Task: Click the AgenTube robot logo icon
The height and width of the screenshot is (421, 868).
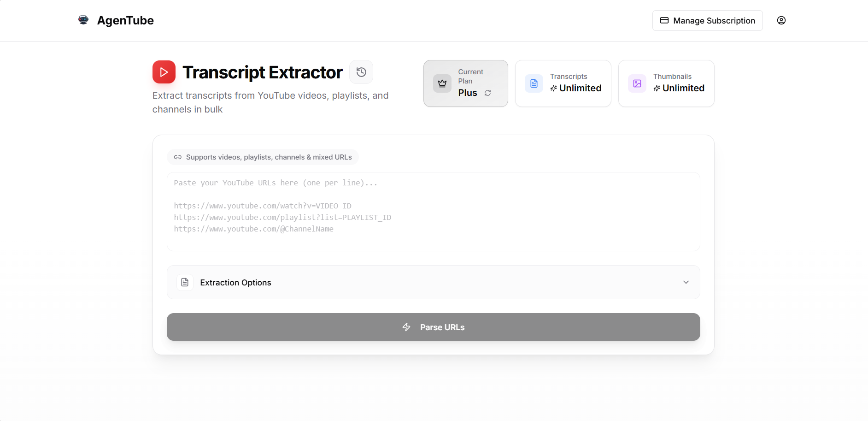Action: coord(83,20)
